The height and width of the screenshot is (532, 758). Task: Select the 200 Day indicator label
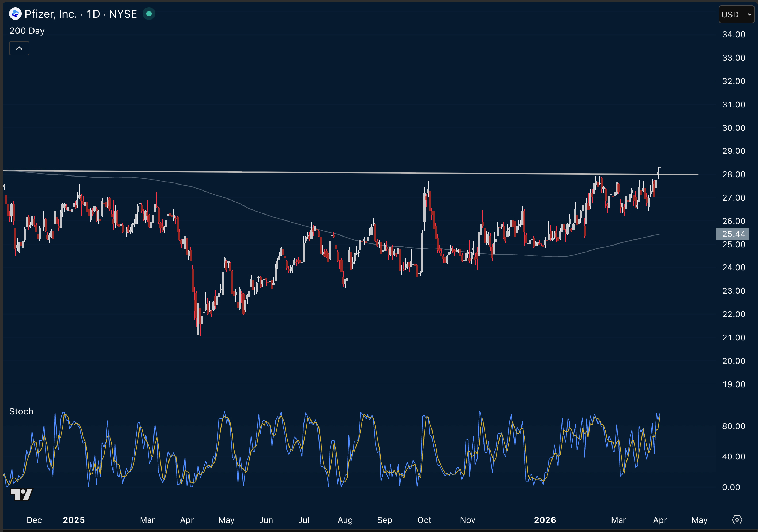[x=27, y=31]
